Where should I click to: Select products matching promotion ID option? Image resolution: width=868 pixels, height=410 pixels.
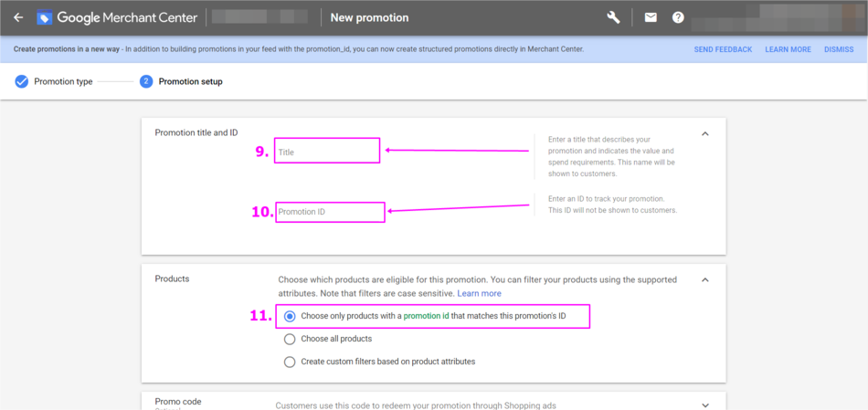point(290,316)
